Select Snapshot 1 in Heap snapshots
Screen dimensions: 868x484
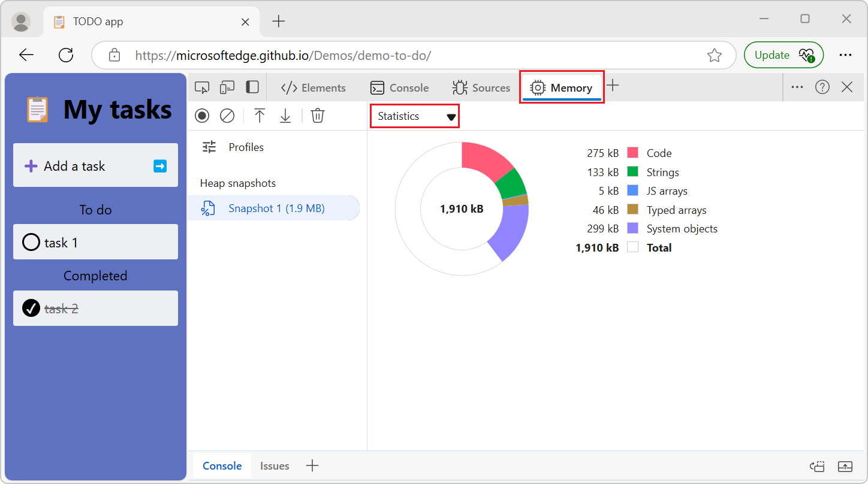click(276, 207)
